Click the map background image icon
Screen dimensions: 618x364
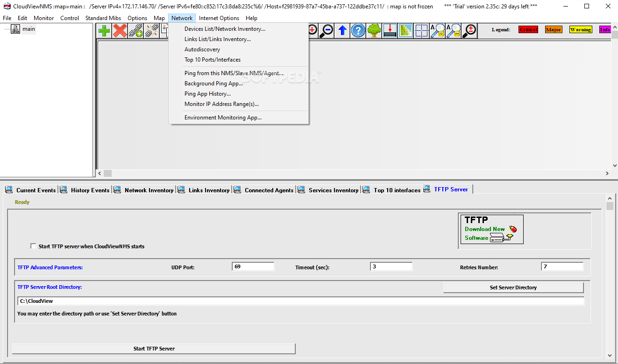406,31
